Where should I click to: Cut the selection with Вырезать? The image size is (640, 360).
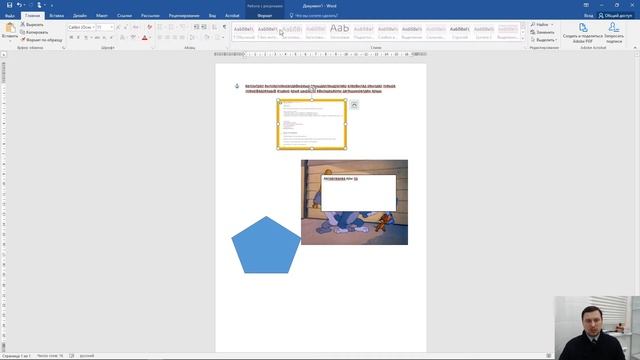click(32, 24)
